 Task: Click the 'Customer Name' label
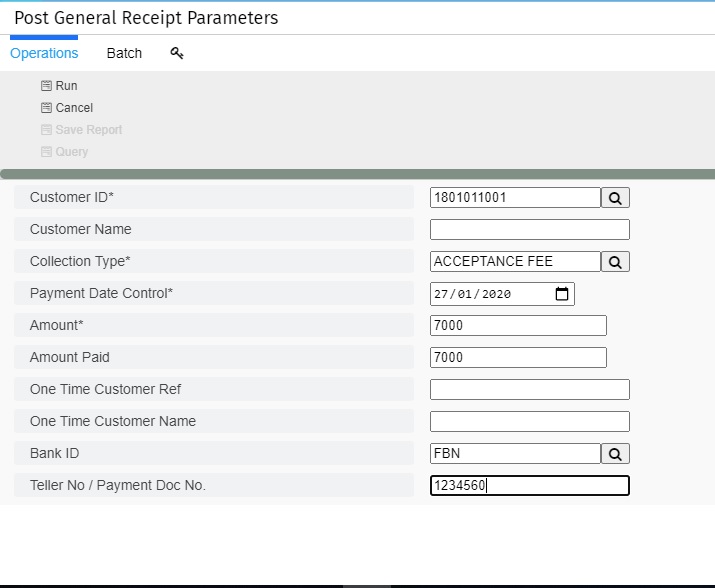pyautogui.click(x=81, y=229)
